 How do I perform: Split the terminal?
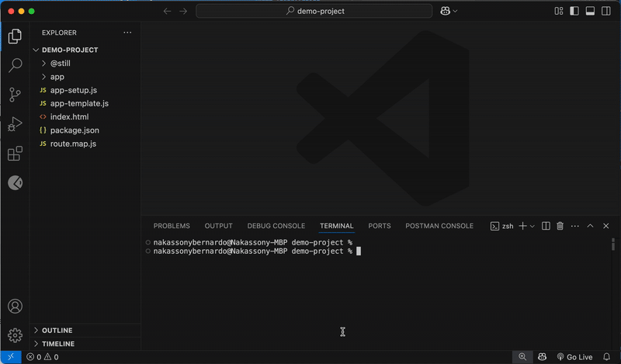tap(546, 226)
